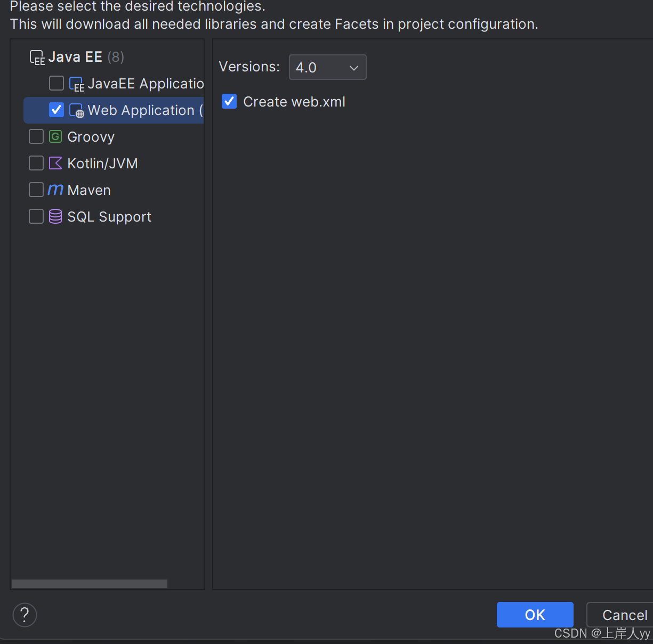Click the JavaEE Application framework icon
This screenshot has height=644, width=653.
click(76, 84)
